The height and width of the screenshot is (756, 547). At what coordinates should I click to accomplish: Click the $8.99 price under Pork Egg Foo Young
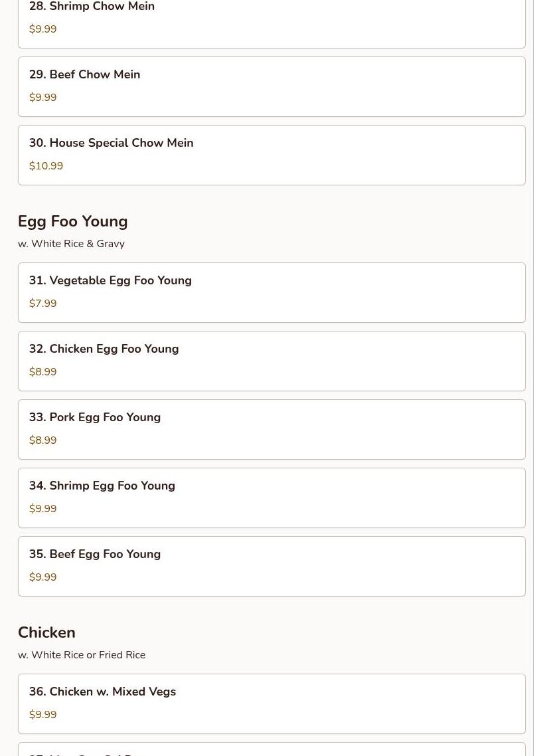click(43, 440)
